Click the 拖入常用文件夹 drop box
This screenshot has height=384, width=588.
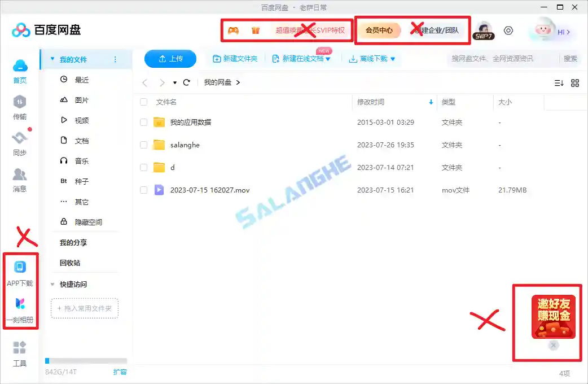click(x=85, y=308)
